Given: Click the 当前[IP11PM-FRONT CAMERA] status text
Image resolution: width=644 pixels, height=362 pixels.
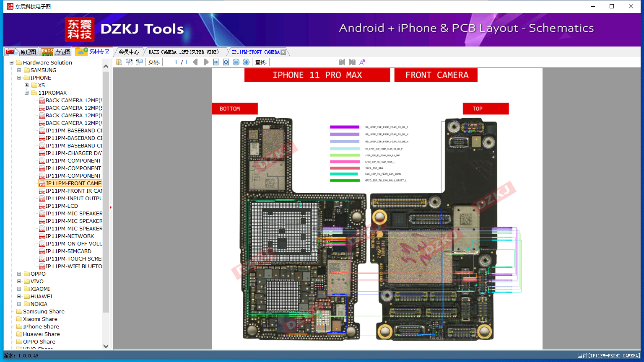Looking at the screenshot, I should (x=609, y=356).
